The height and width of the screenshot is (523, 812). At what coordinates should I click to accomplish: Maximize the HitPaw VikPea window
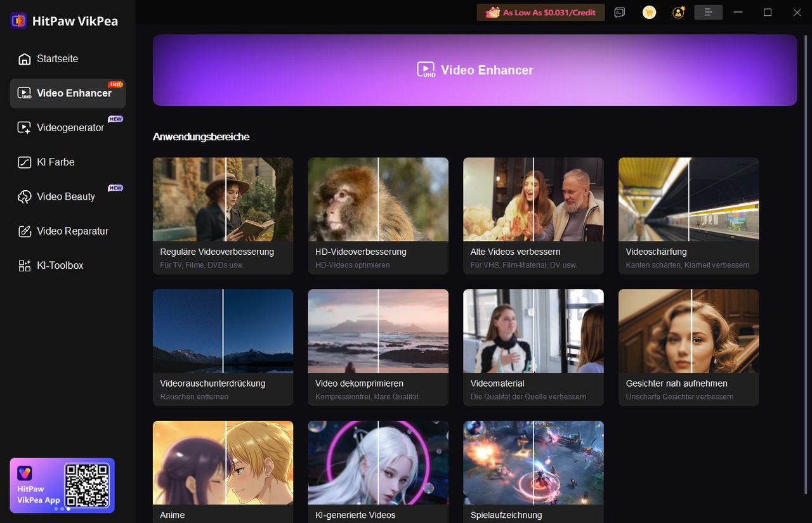(768, 12)
